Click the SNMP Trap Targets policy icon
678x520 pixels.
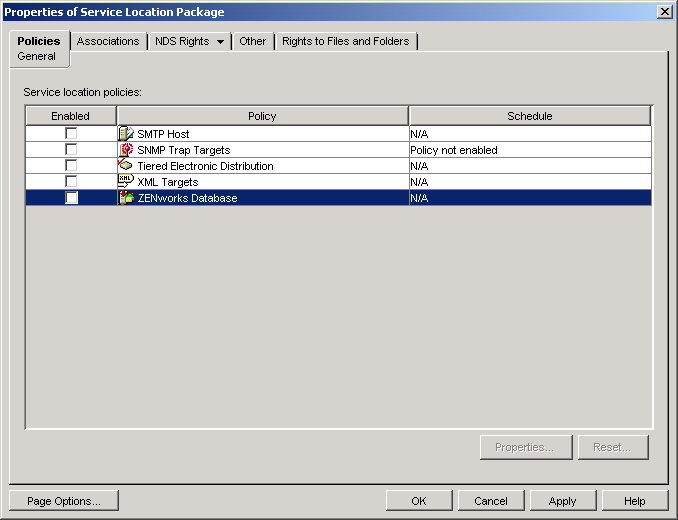(126, 150)
